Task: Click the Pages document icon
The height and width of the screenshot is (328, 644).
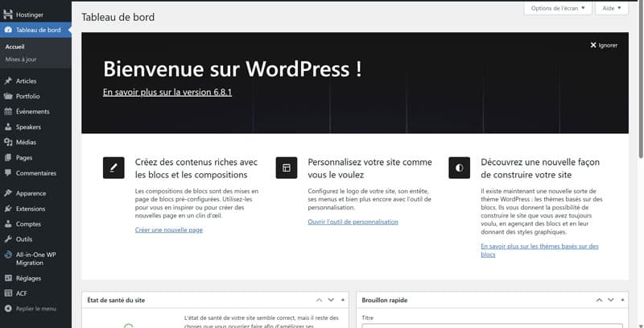Action: click(8, 157)
